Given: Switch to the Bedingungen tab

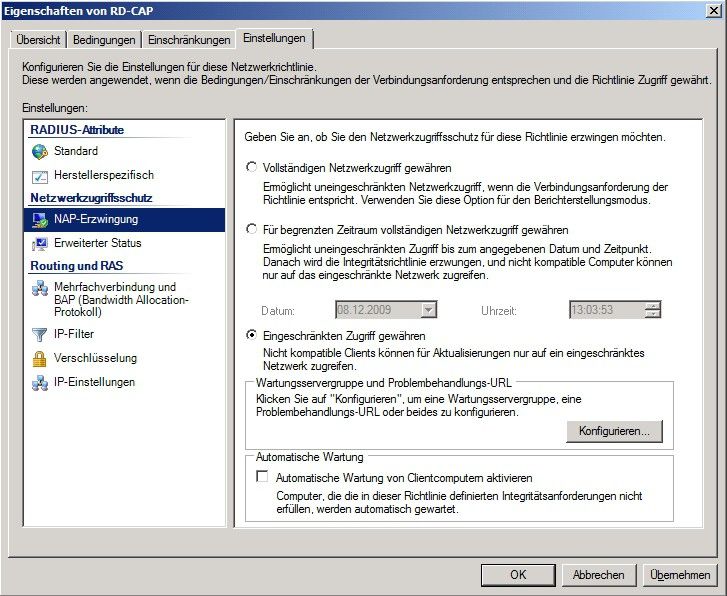Looking at the screenshot, I should pyautogui.click(x=104, y=40).
